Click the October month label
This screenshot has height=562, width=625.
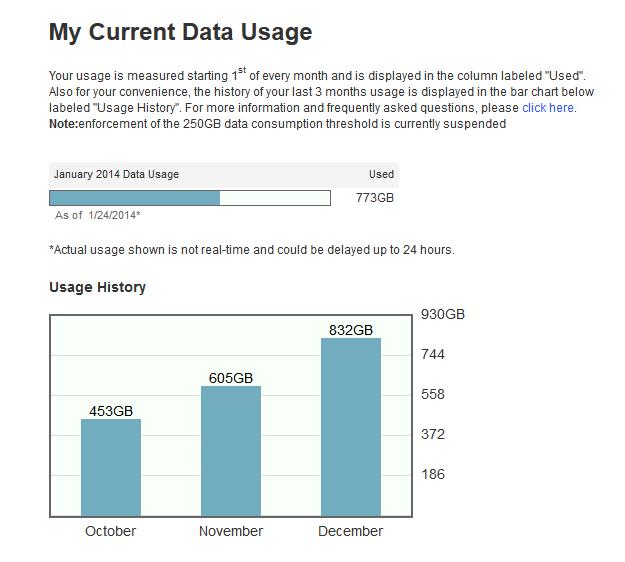[x=110, y=531]
